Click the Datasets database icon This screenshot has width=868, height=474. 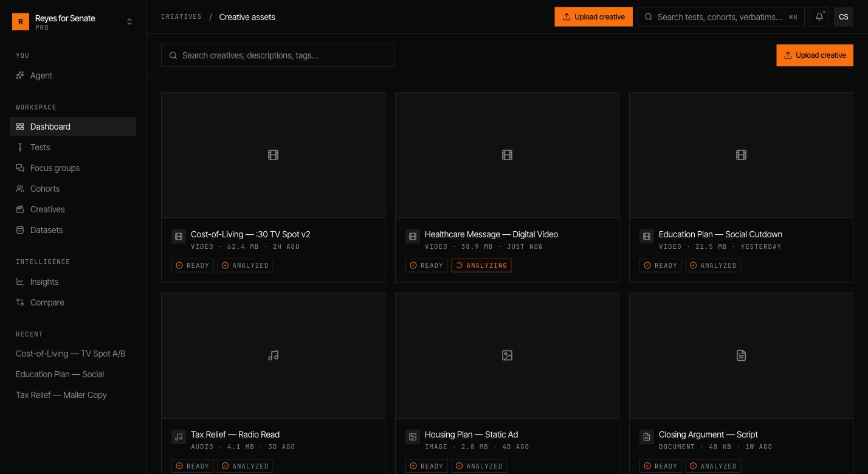[20, 230]
